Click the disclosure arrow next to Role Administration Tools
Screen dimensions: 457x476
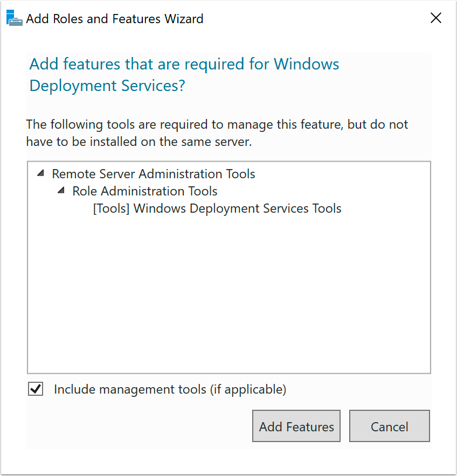pyautogui.click(x=61, y=191)
